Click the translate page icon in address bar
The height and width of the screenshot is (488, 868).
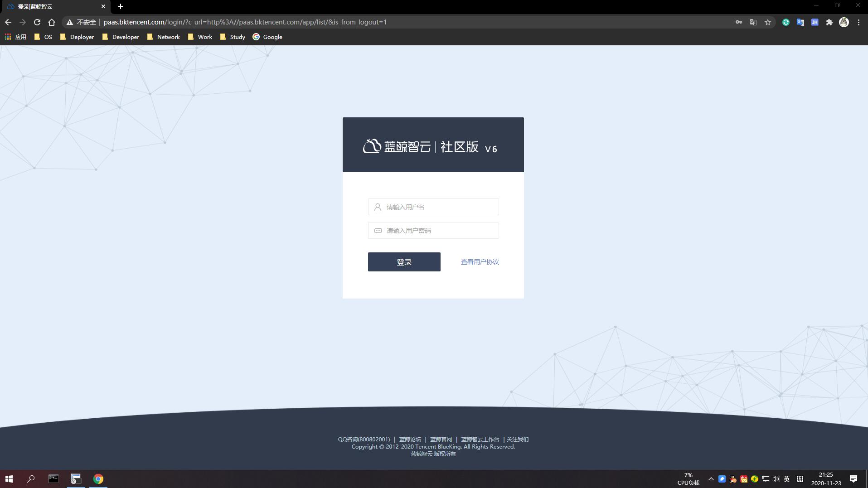click(753, 22)
